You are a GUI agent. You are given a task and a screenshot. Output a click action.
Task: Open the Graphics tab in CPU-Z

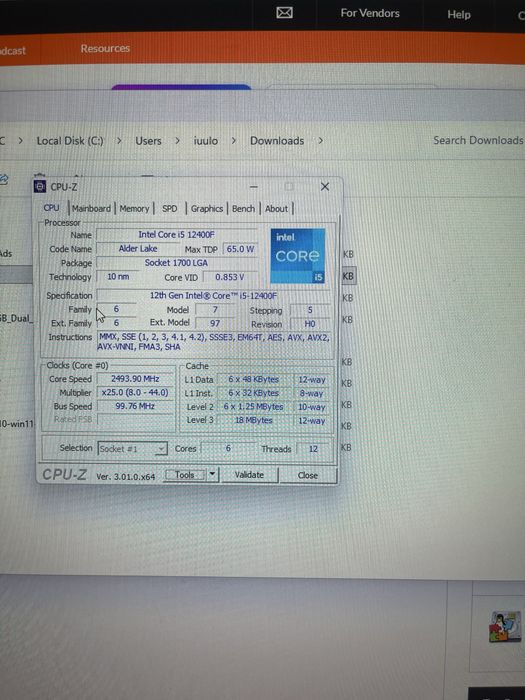point(207,208)
